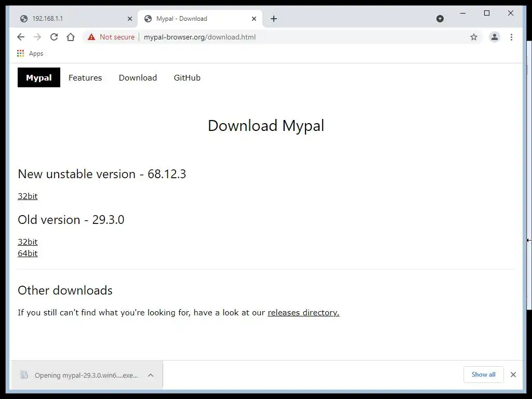
Task: Go back with the browser back arrow
Action: click(x=21, y=37)
